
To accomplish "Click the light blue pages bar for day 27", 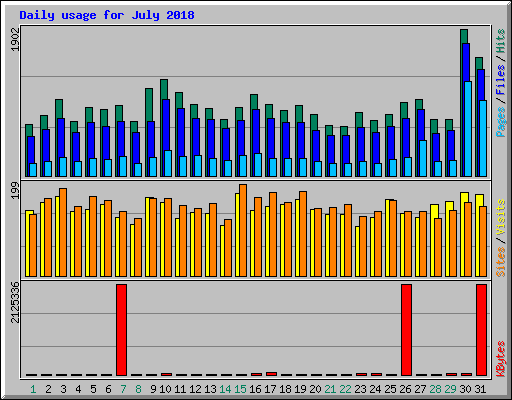I will pos(423,158).
